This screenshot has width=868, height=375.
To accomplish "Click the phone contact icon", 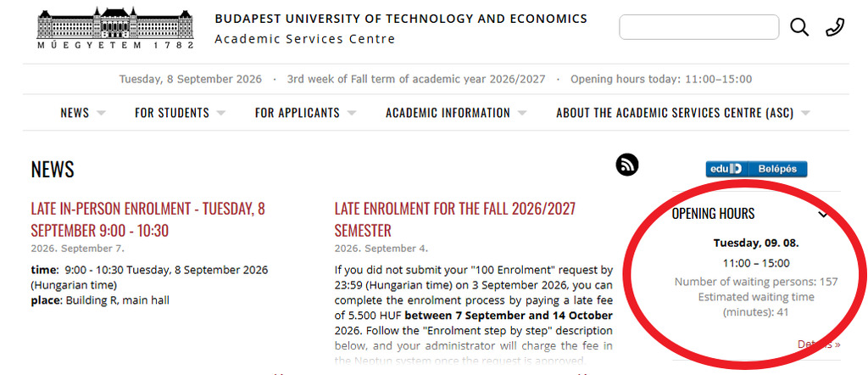I will point(835,27).
